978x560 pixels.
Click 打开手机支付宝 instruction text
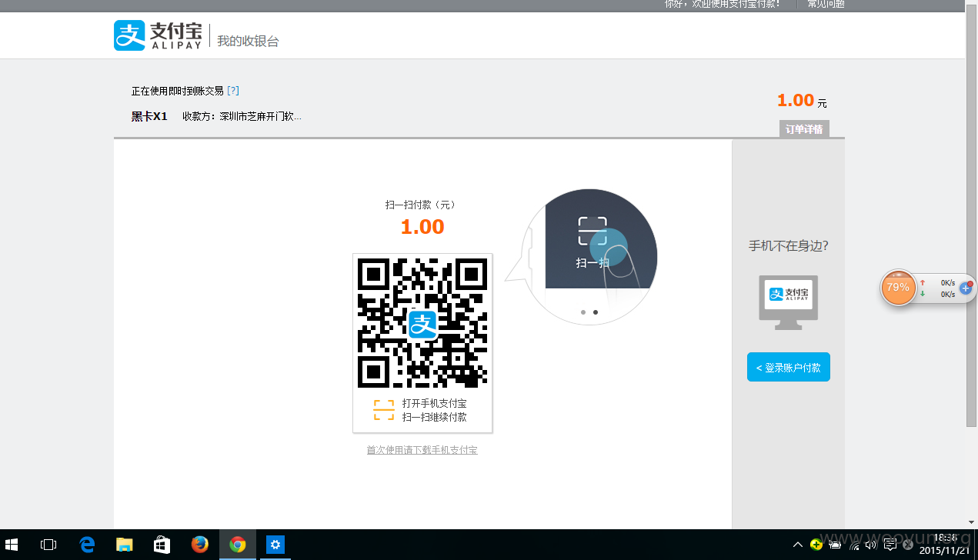pyautogui.click(x=434, y=403)
